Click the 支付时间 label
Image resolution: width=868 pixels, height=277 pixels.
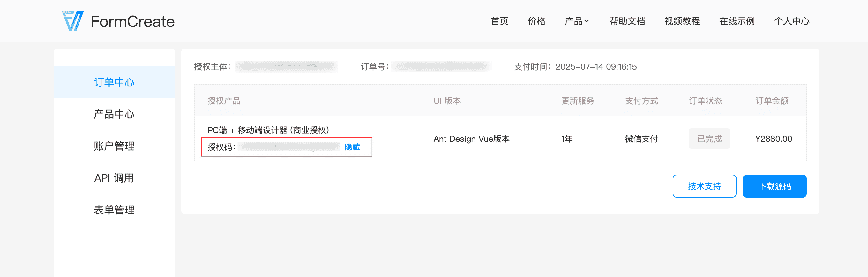coord(532,67)
